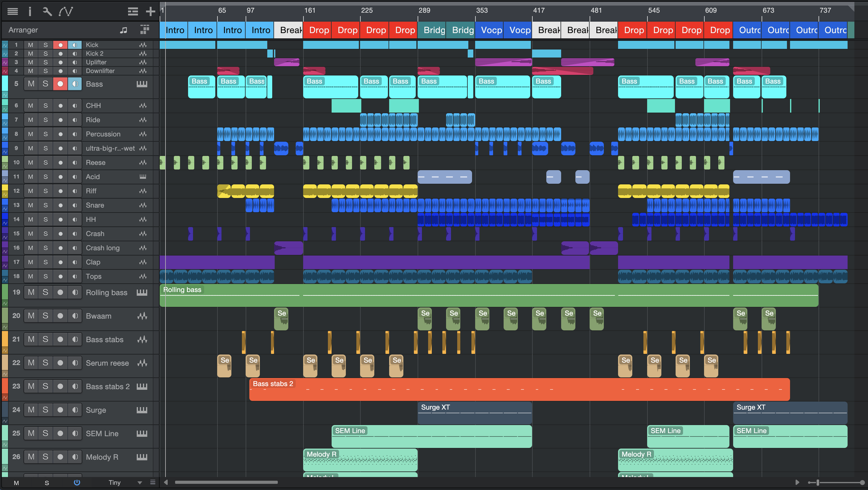Click the global Mute M button
The width and height of the screenshot is (868, 490).
(16, 483)
